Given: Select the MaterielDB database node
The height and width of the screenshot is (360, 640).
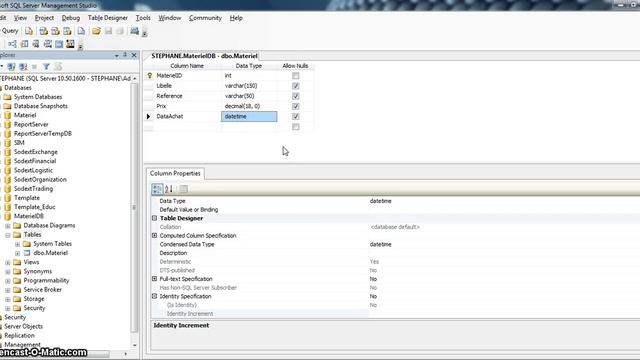Looking at the screenshot, I should [29, 216].
